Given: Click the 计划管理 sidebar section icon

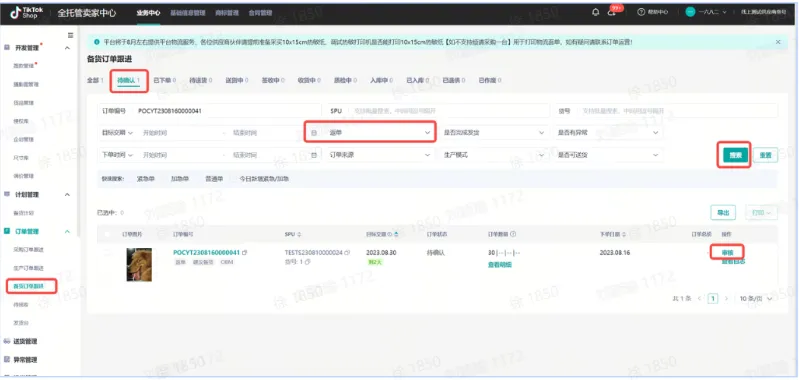Looking at the screenshot, I should pyautogui.click(x=7, y=194).
